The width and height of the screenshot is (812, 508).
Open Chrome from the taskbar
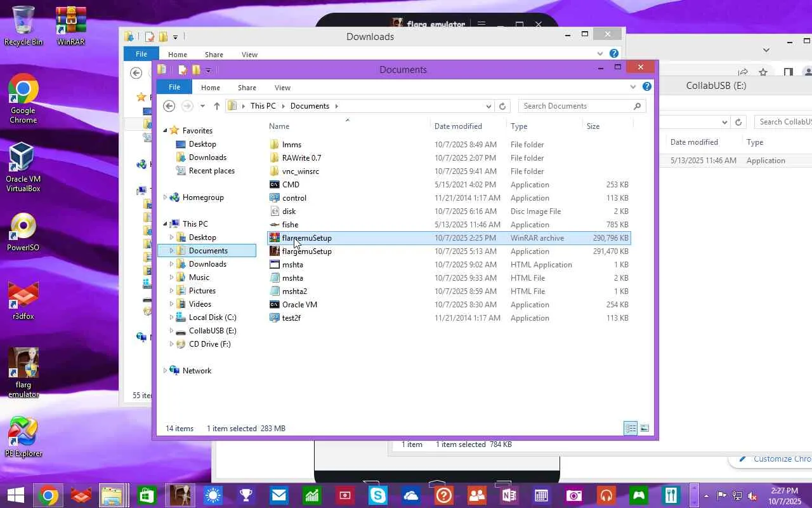pyautogui.click(x=48, y=495)
